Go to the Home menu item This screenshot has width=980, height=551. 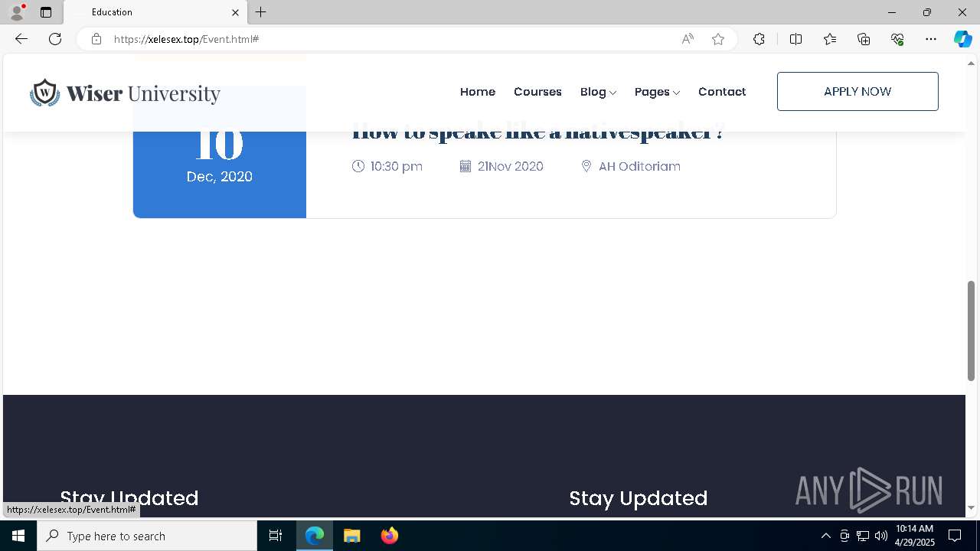coord(478,92)
